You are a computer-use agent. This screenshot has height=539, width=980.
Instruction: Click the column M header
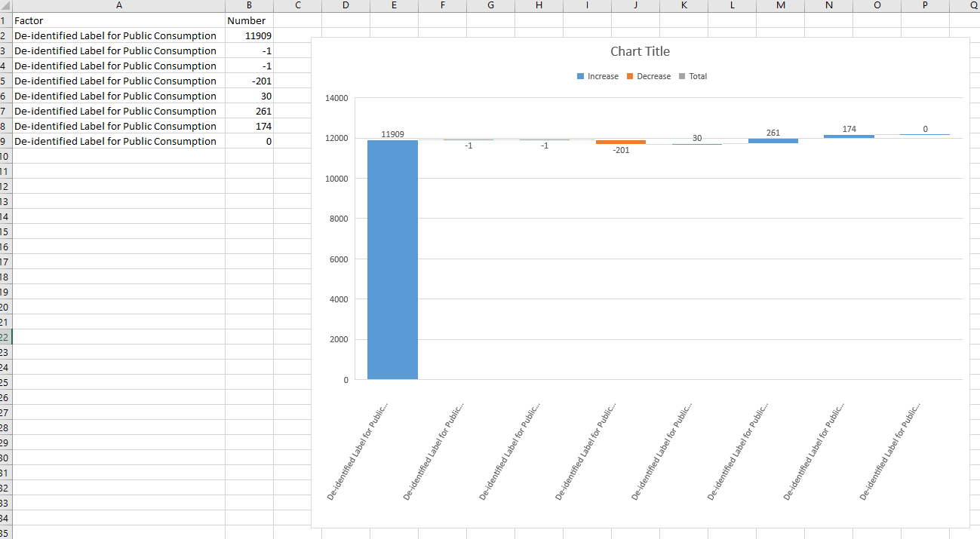(x=780, y=6)
